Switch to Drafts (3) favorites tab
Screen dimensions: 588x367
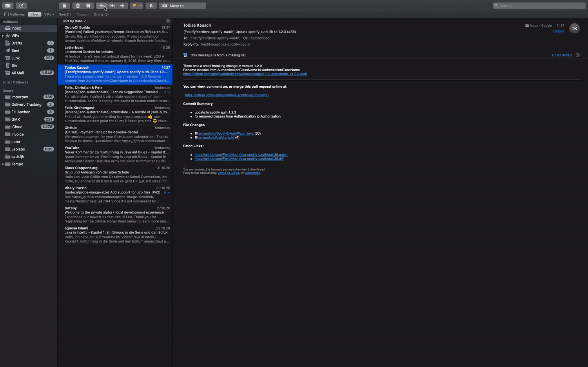tap(101, 14)
